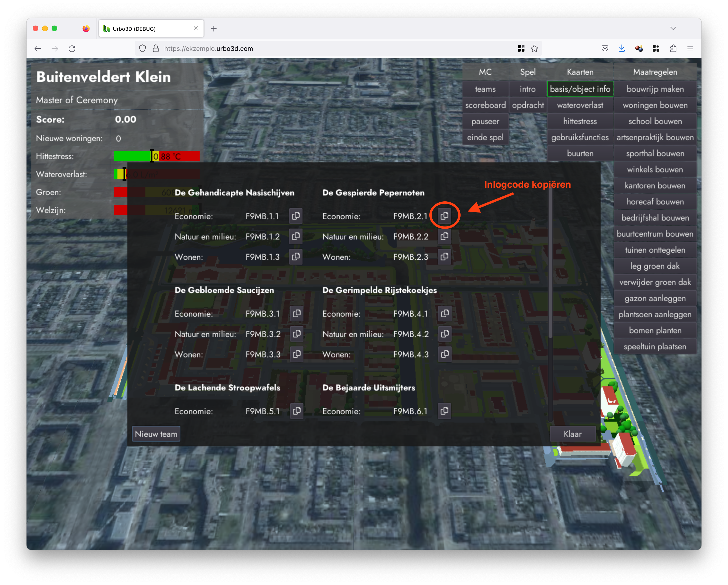Choose leg groen dak measure
This screenshot has height=585, width=728.
(x=655, y=266)
